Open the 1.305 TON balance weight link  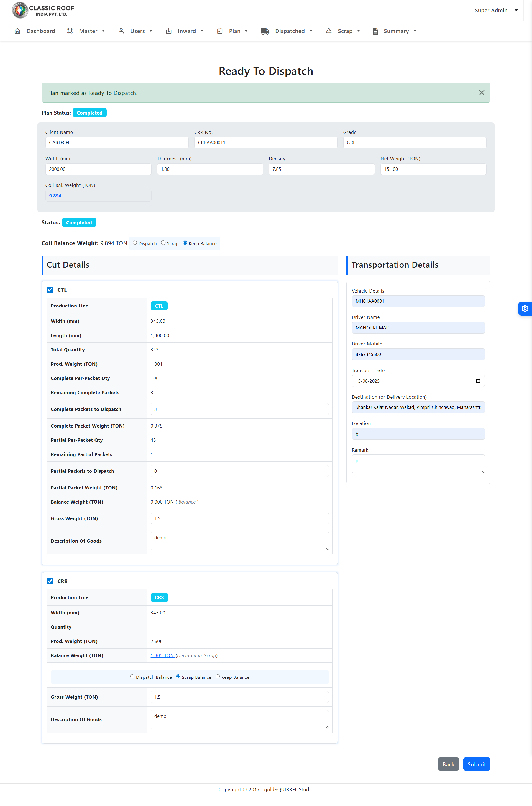(162, 655)
